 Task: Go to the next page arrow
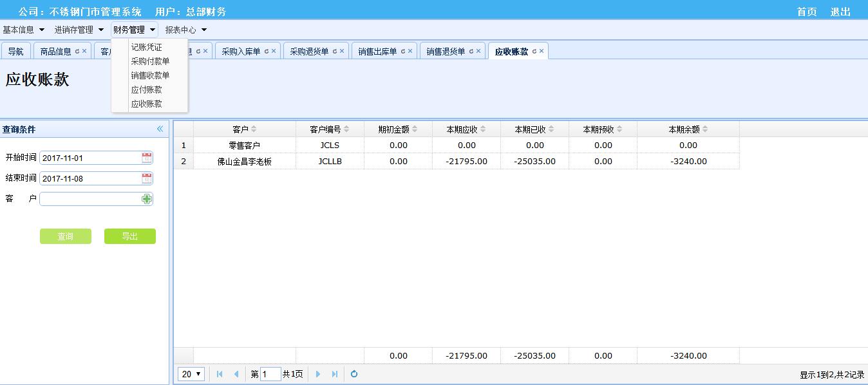(317, 374)
